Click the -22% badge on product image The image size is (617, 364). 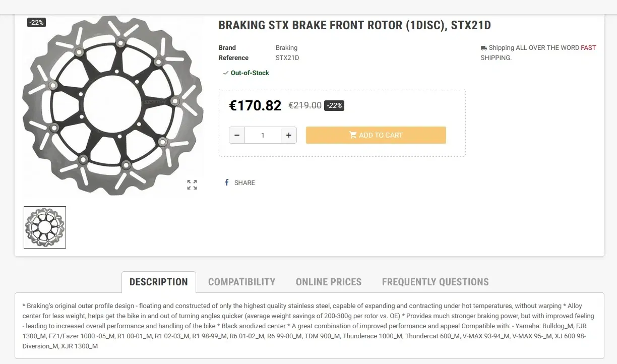[36, 23]
